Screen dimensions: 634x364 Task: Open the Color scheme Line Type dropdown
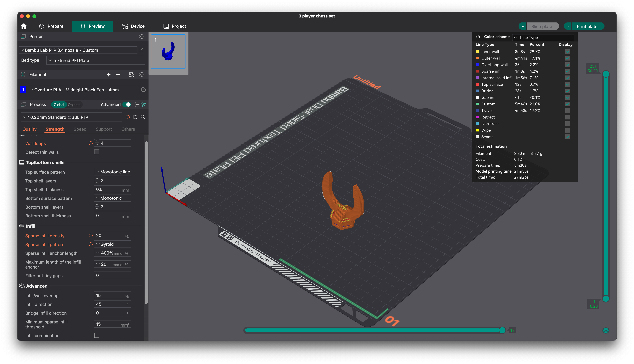point(543,37)
